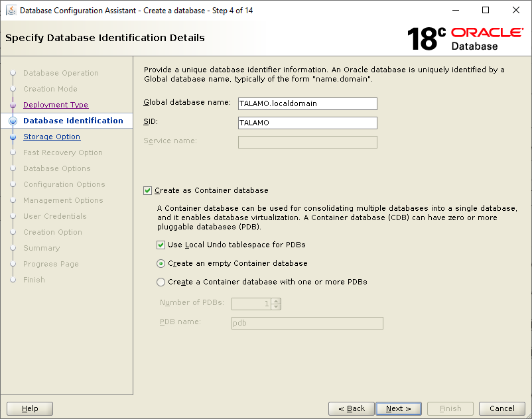This screenshot has height=419, width=532.
Task: Go Back to the previous step
Action: [352, 408]
